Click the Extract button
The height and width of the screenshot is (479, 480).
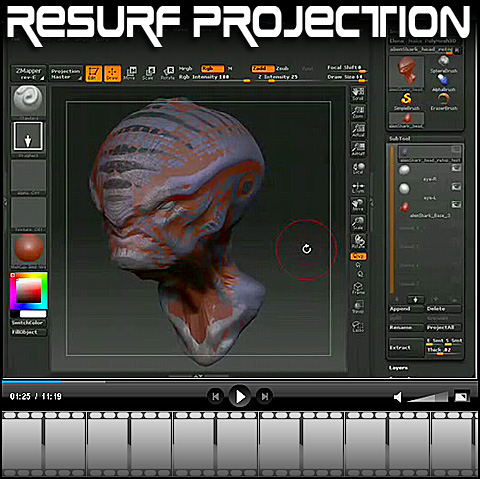point(406,348)
